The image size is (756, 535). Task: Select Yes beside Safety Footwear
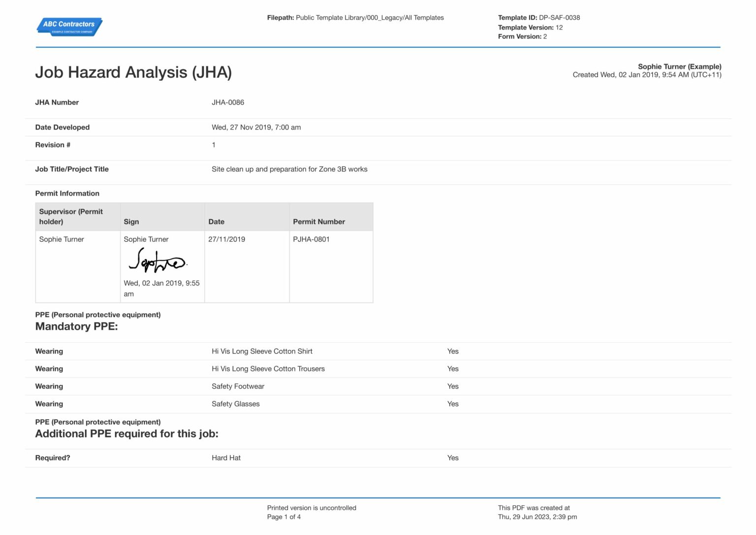(453, 386)
